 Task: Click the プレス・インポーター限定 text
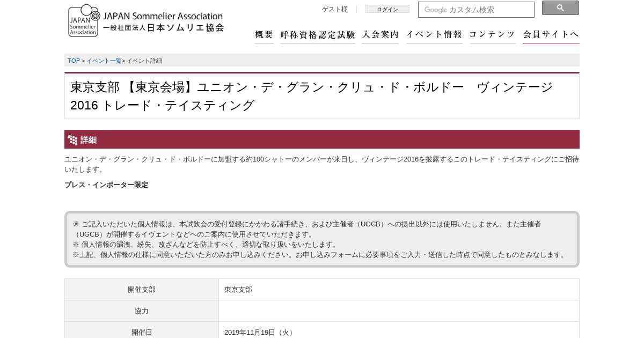(106, 185)
